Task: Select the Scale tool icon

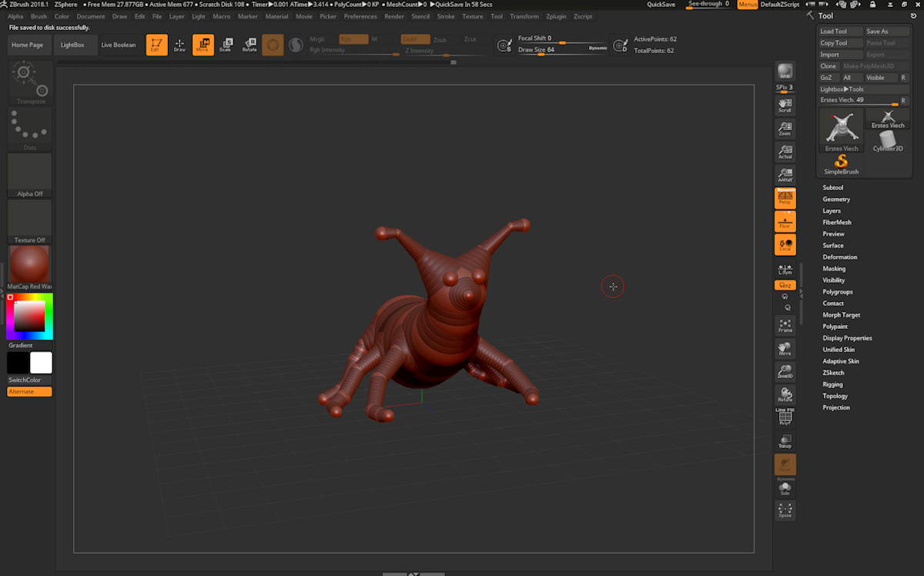Action: [x=226, y=45]
